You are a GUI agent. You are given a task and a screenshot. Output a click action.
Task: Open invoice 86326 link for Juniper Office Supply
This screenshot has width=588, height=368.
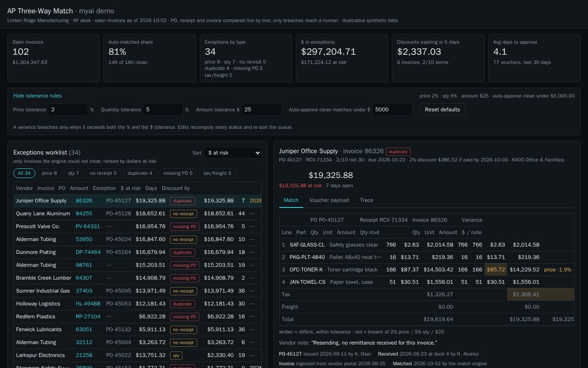click(84, 201)
